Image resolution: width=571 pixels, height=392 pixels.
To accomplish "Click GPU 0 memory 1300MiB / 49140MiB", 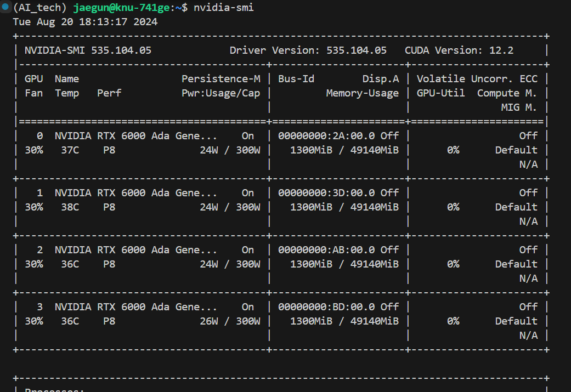I will 344,150.
